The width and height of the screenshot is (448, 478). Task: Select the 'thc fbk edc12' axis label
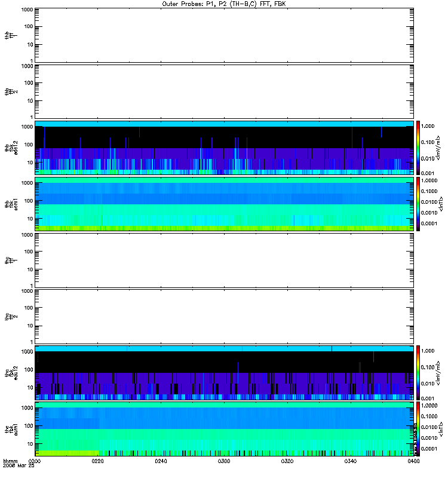pyautogui.click(x=11, y=373)
